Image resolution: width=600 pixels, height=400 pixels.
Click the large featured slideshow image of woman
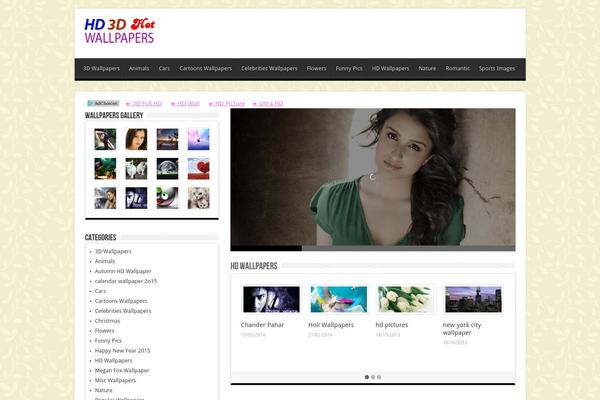click(373, 180)
